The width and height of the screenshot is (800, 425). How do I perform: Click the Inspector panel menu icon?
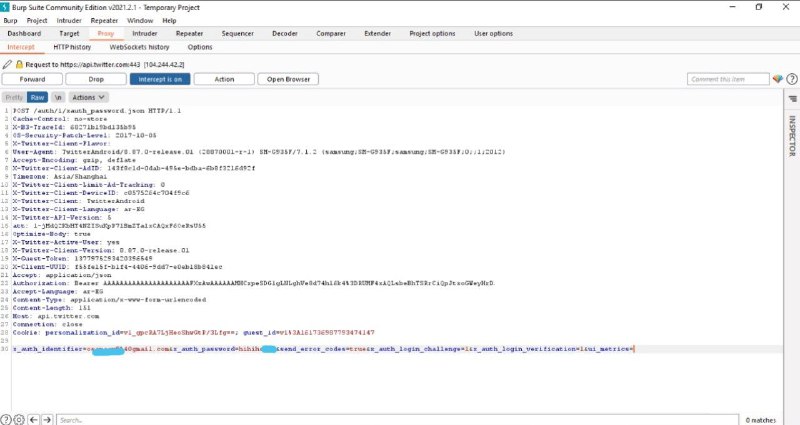[x=792, y=98]
